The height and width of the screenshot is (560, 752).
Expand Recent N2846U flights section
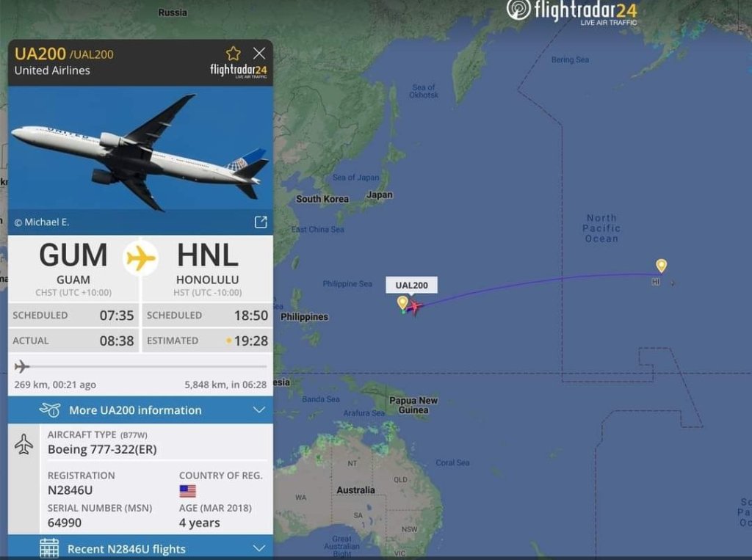point(140,548)
